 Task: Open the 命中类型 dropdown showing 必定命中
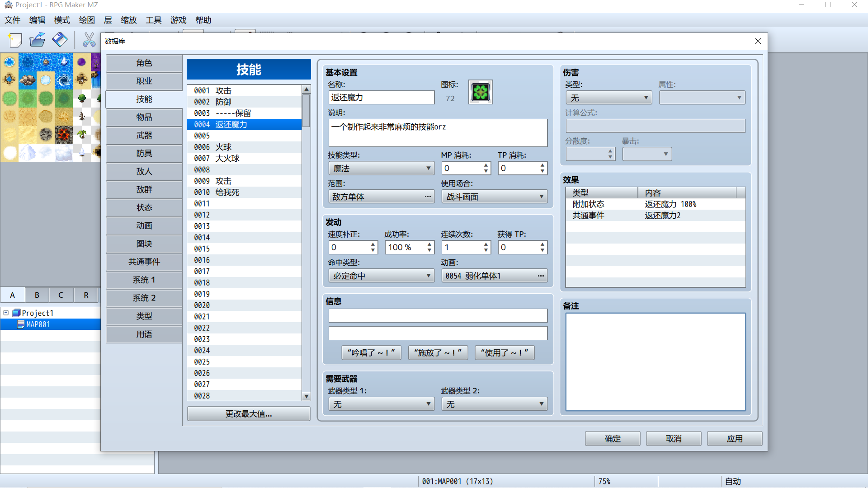click(x=382, y=276)
